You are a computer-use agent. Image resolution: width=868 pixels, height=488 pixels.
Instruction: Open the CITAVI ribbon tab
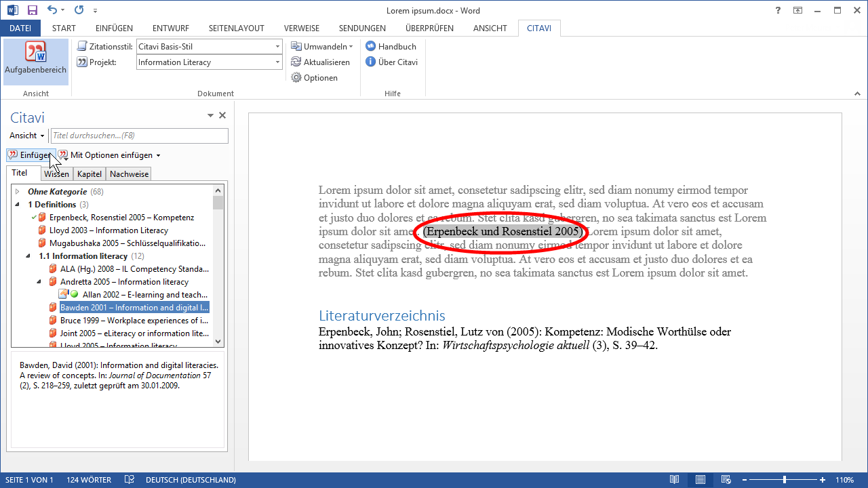tap(539, 28)
